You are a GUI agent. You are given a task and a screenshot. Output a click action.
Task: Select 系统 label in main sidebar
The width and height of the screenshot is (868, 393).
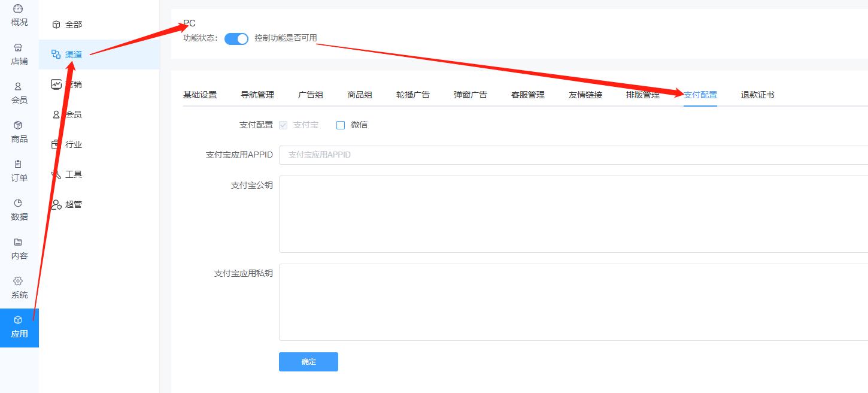19,295
